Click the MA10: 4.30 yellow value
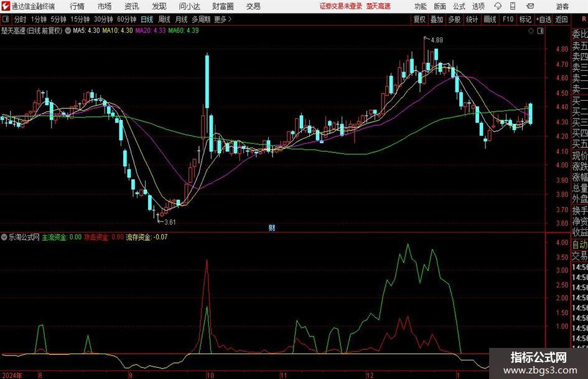Image resolution: width=588 pixels, height=379 pixels. coord(118,30)
